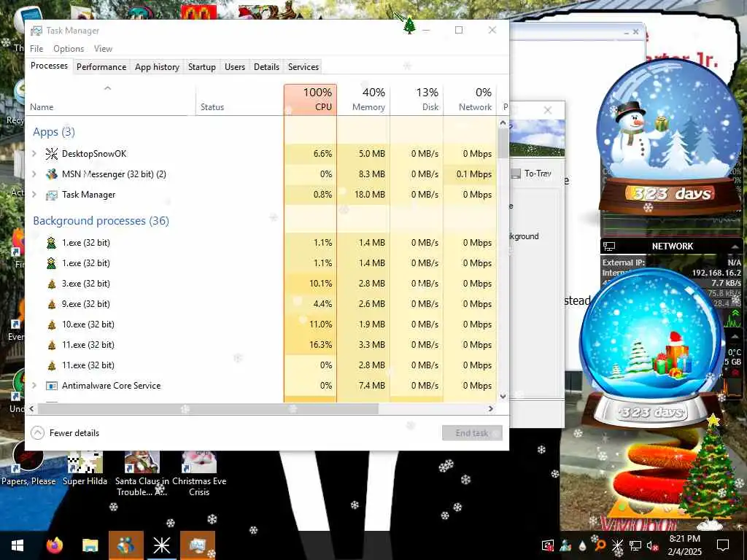Screen dimensions: 747x560
Task: Click the End task button
Action: point(472,433)
